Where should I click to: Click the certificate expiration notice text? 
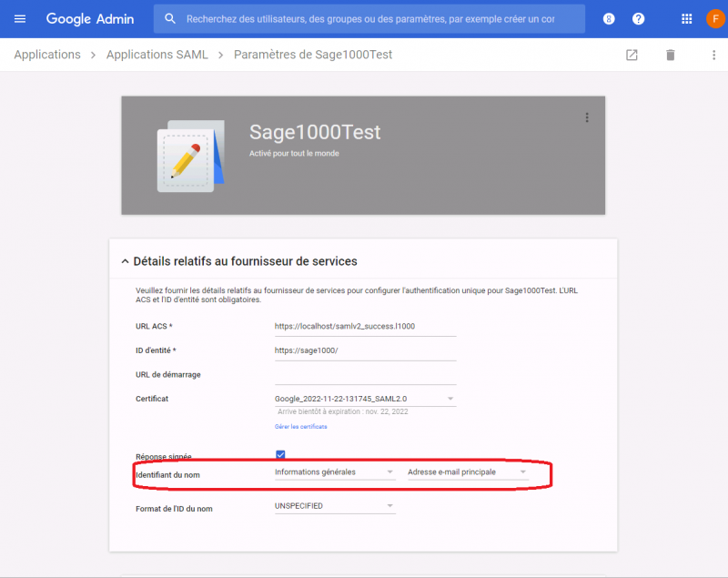pos(343,411)
